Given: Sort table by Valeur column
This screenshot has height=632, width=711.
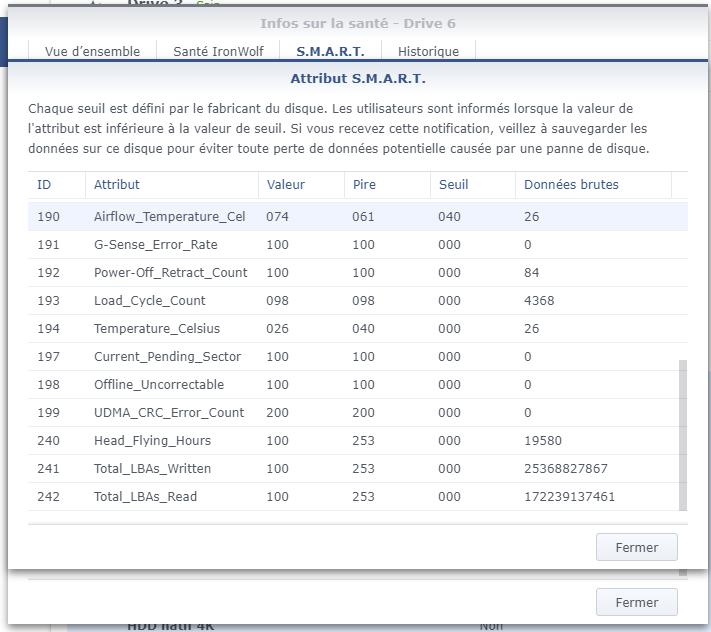Looking at the screenshot, I should click(x=286, y=185).
